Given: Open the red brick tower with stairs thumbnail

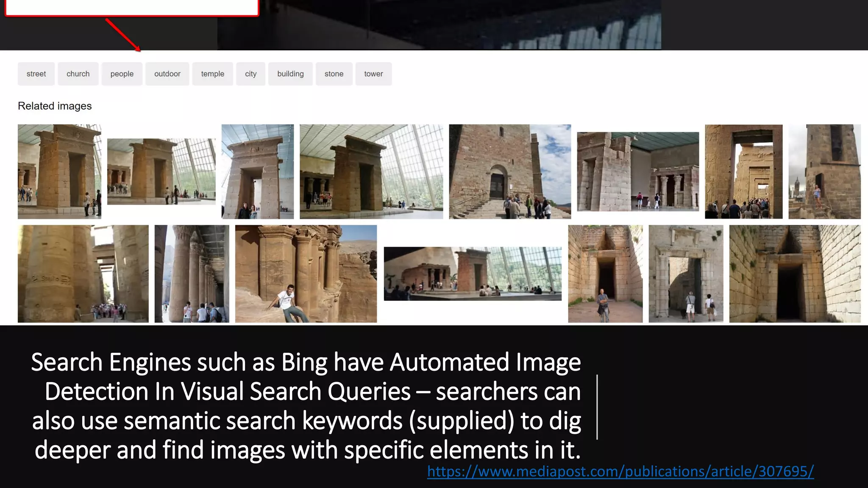Looking at the screenshot, I should tap(510, 172).
